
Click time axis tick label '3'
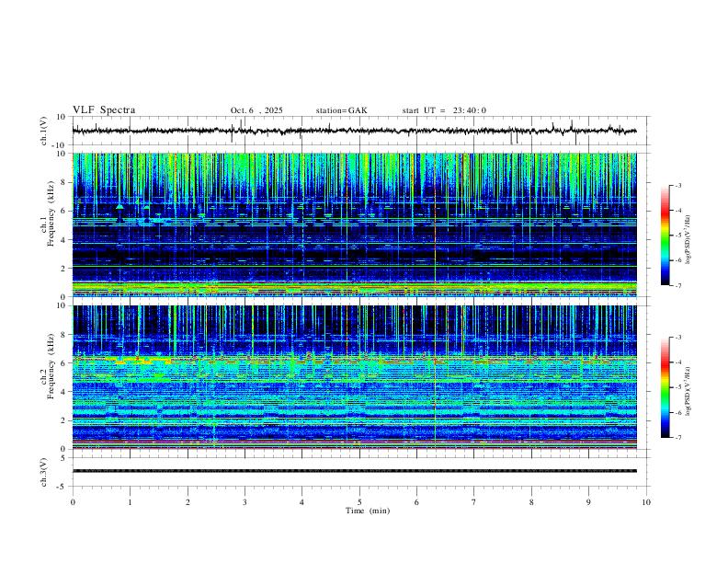pyautogui.click(x=245, y=502)
